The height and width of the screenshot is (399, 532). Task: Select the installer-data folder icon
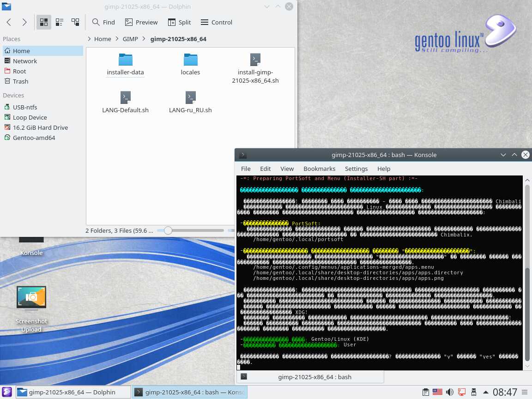tap(126, 60)
